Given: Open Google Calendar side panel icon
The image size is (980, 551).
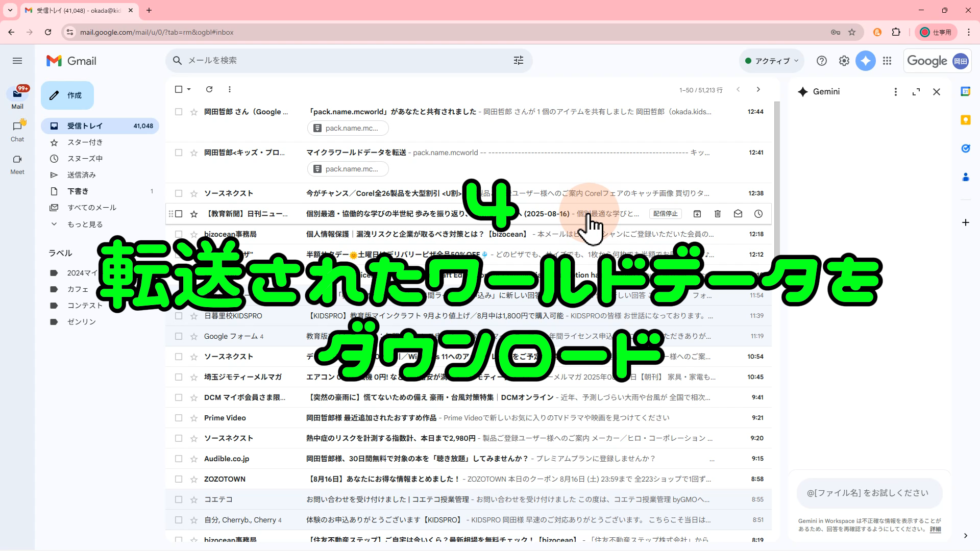Looking at the screenshot, I should pyautogui.click(x=965, y=91).
